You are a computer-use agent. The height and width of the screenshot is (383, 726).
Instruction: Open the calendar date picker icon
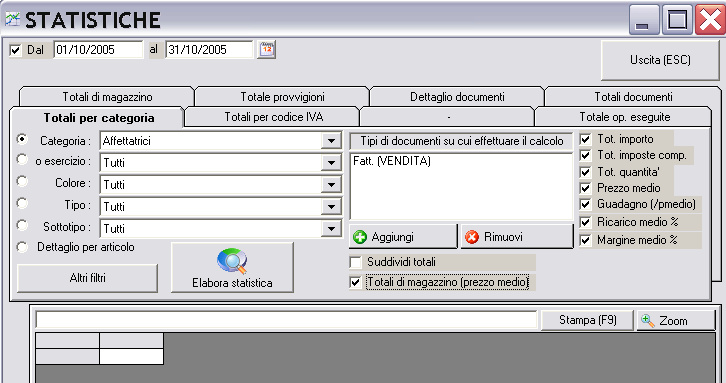[x=267, y=49]
